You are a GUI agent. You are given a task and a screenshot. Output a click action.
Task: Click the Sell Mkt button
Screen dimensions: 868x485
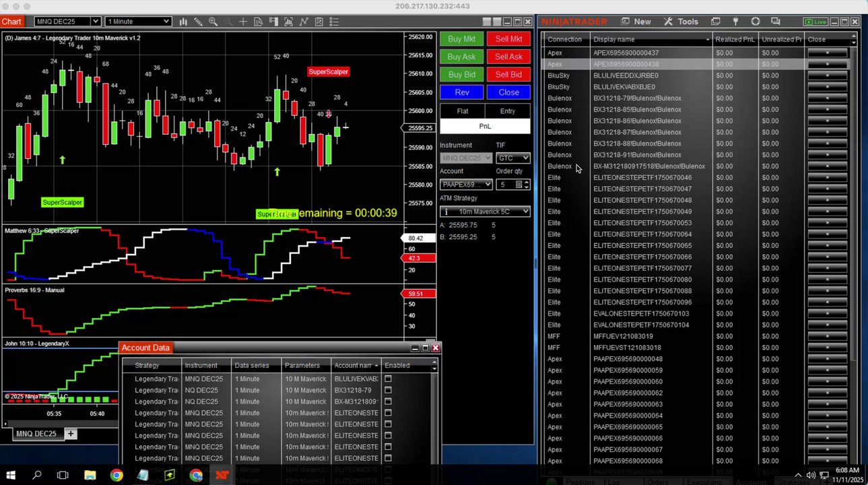coord(508,39)
